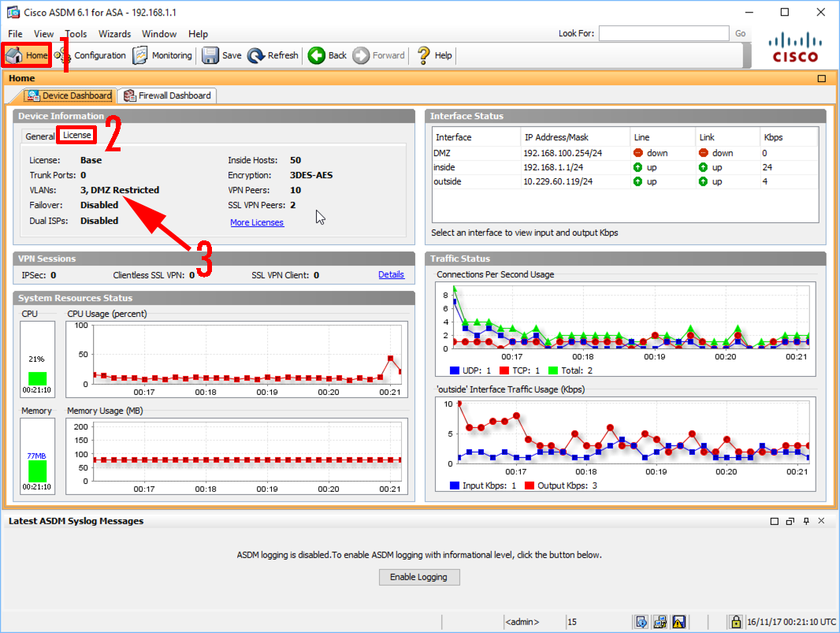Click the CPU 21% usage gauge
The image size is (840, 633).
38,359
